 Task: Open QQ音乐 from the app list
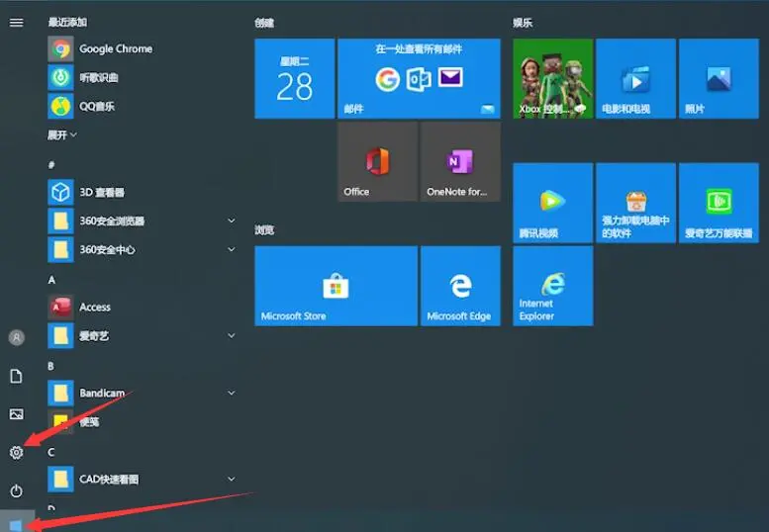[81, 106]
